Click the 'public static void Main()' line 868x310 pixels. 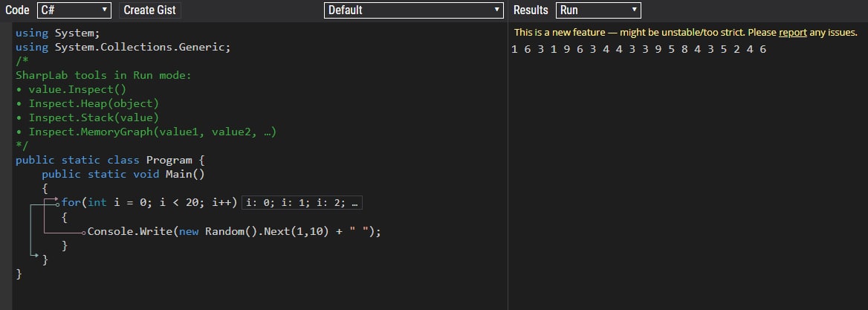[123, 175]
